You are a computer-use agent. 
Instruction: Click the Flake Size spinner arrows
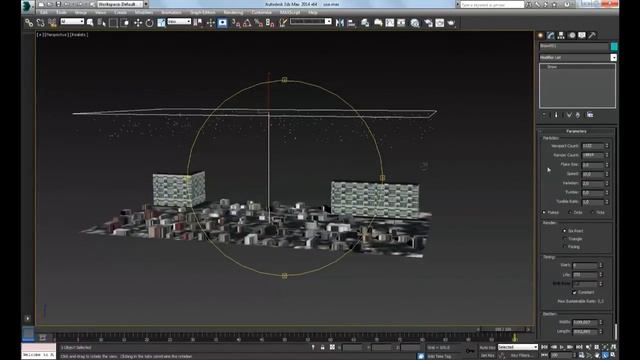pos(607,164)
